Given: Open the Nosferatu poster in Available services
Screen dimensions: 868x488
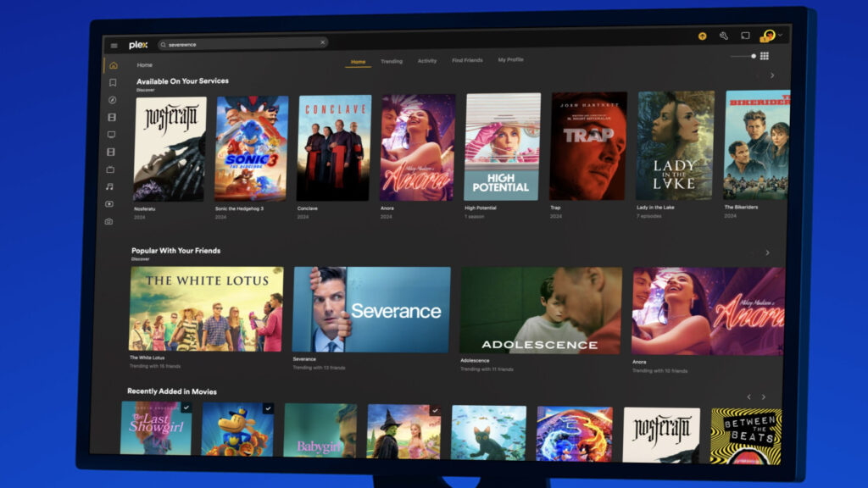Looking at the screenshot, I should 170,149.
